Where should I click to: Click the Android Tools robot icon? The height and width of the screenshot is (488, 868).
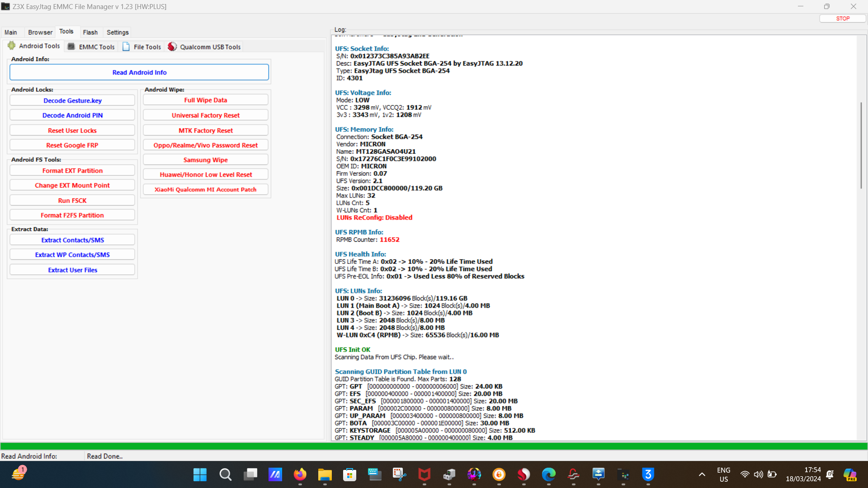pyautogui.click(x=12, y=46)
